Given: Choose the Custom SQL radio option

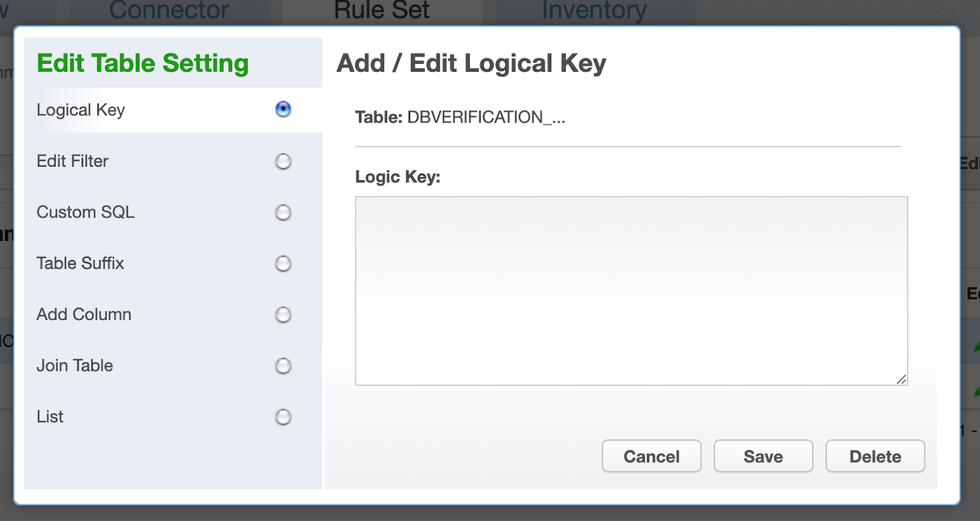Looking at the screenshot, I should [283, 213].
